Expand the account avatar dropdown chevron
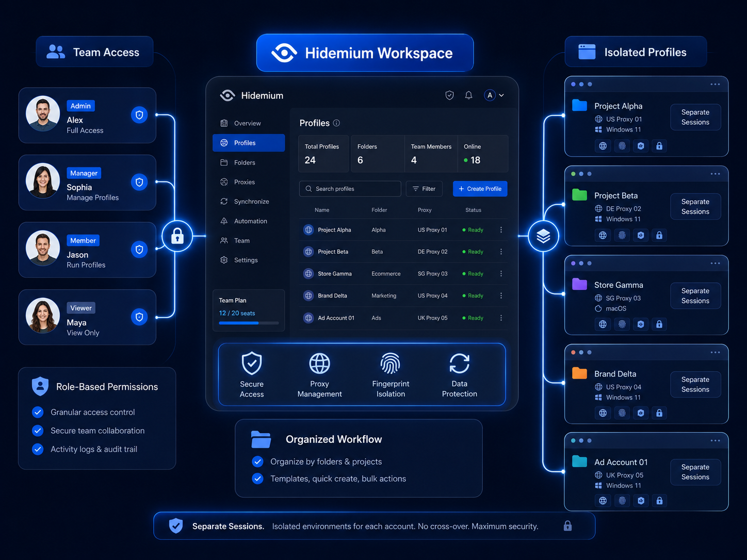This screenshot has height=560, width=747. [x=501, y=95]
